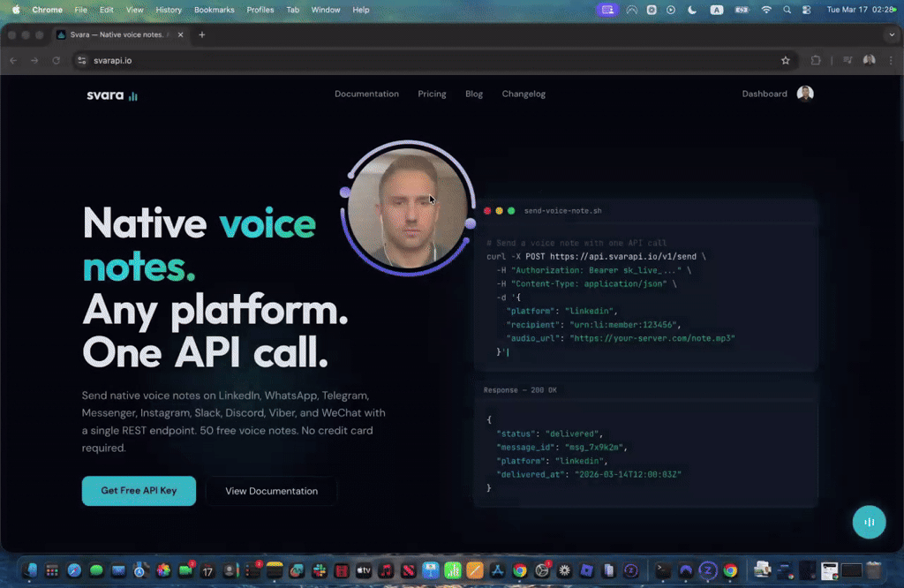Launch Safari from the dock
This screenshot has width=904, height=588.
[74, 570]
